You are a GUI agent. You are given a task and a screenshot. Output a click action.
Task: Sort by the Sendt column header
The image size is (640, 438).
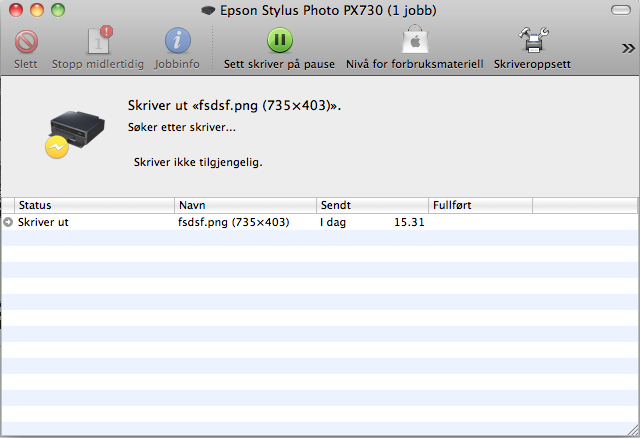tap(372, 205)
